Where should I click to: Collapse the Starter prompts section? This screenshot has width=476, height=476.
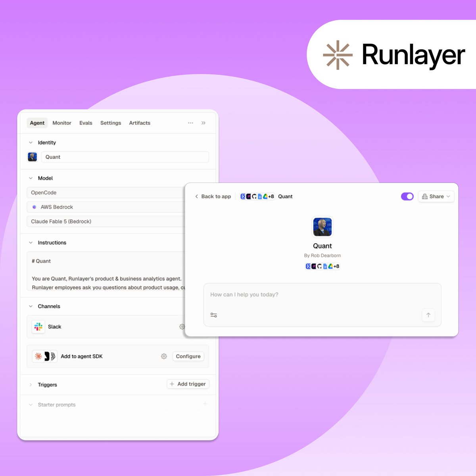31,405
